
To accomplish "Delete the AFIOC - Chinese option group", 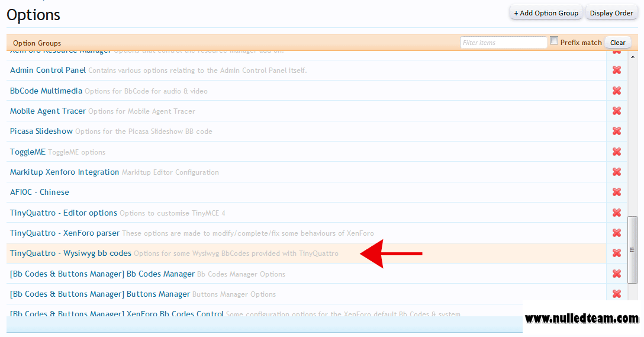I will (x=617, y=191).
